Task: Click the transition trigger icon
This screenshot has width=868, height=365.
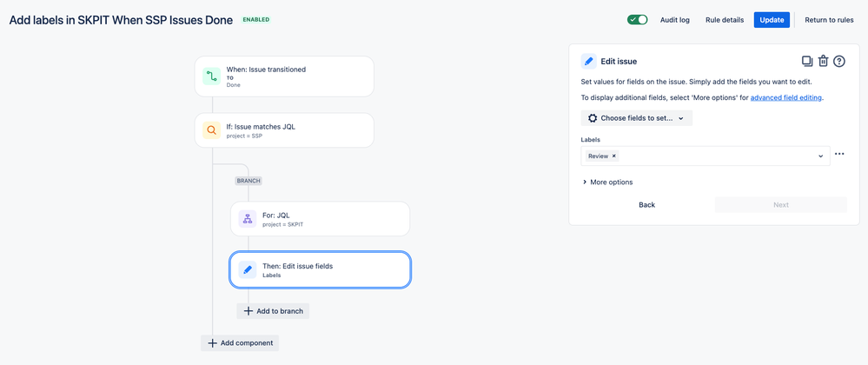Action: 212,76
